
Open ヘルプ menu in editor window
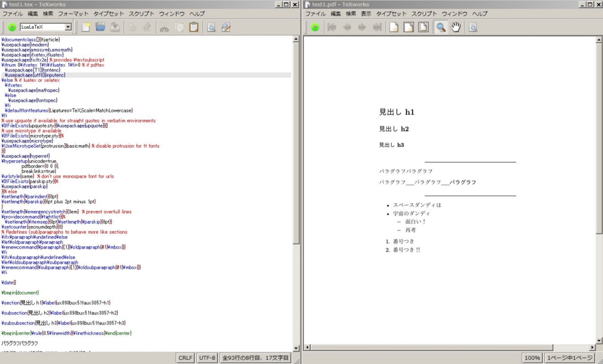pyautogui.click(x=197, y=14)
